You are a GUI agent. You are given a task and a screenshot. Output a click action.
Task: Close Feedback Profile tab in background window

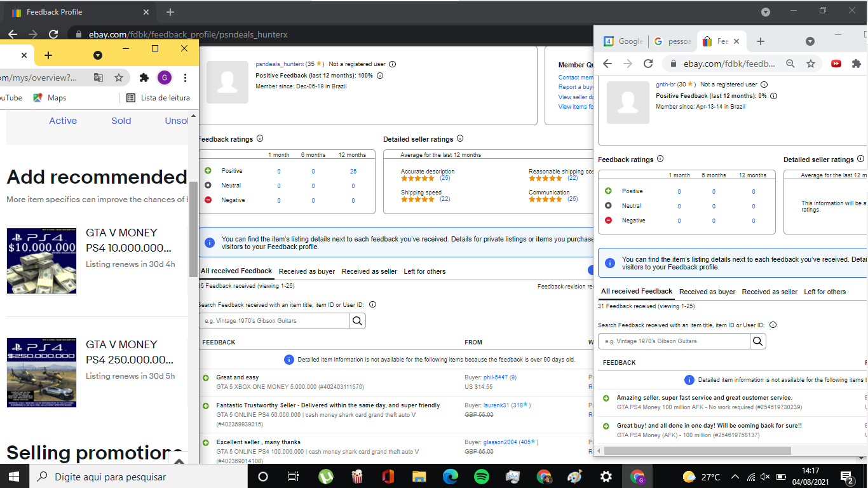point(146,12)
